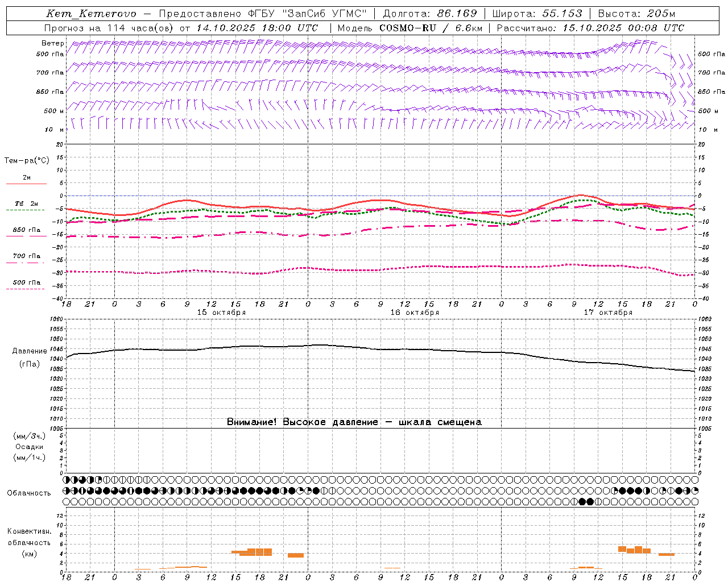Click the forecast start time '14.10.2025 18:00 UTC'
Viewport: 728px width, 582px height.
coord(257,28)
